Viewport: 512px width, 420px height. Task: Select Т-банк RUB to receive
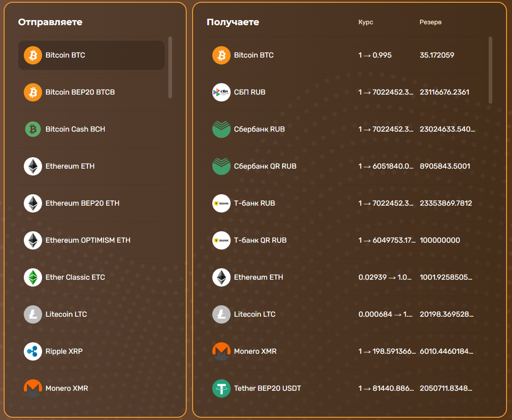click(x=345, y=203)
